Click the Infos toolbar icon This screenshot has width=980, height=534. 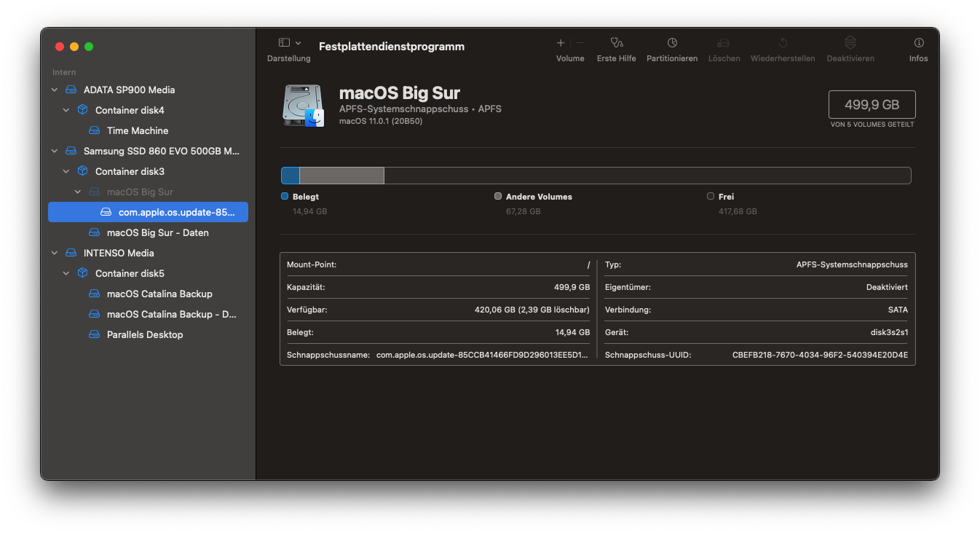pos(918,43)
